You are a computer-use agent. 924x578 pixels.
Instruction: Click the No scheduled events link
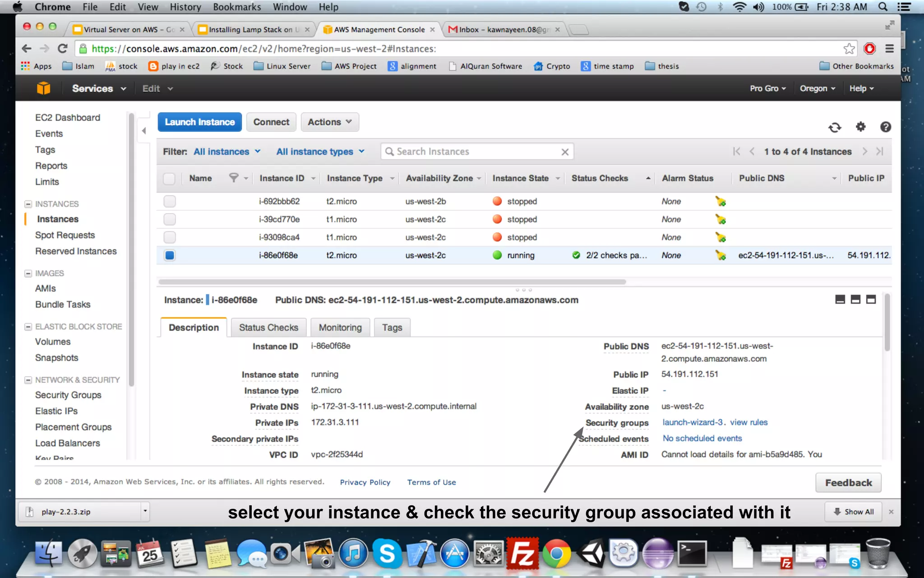tap(702, 438)
